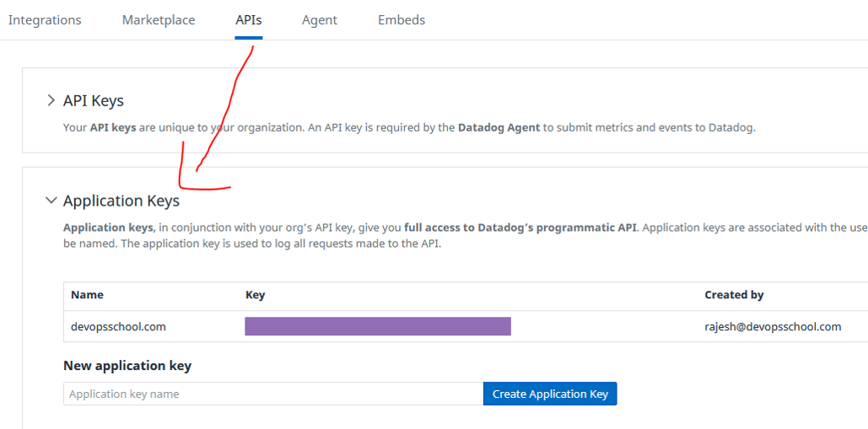This screenshot has height=429, width=868.
Task: Open the Embeds tab
Action: coord(402,20)
